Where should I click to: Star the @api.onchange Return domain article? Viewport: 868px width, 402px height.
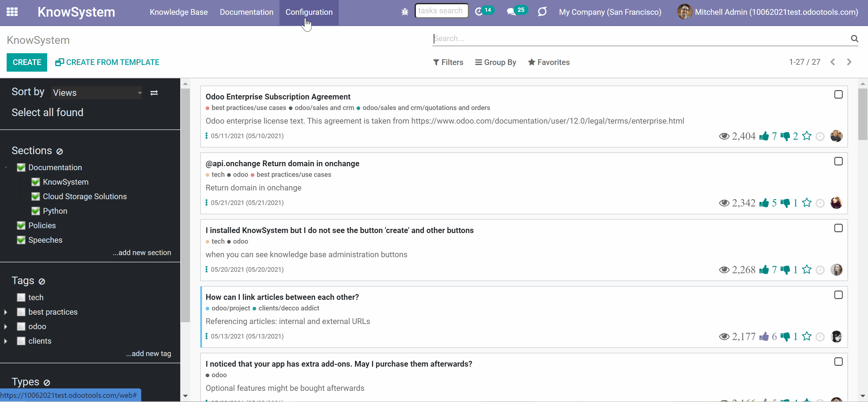click(x=807, y=203)
